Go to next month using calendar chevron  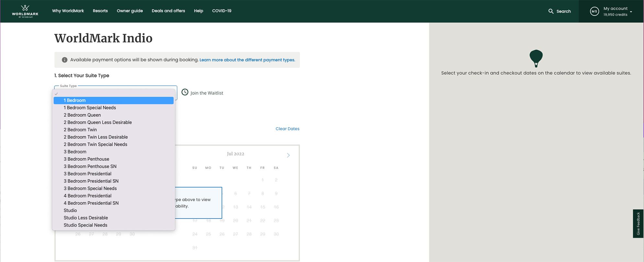point(288,155)
